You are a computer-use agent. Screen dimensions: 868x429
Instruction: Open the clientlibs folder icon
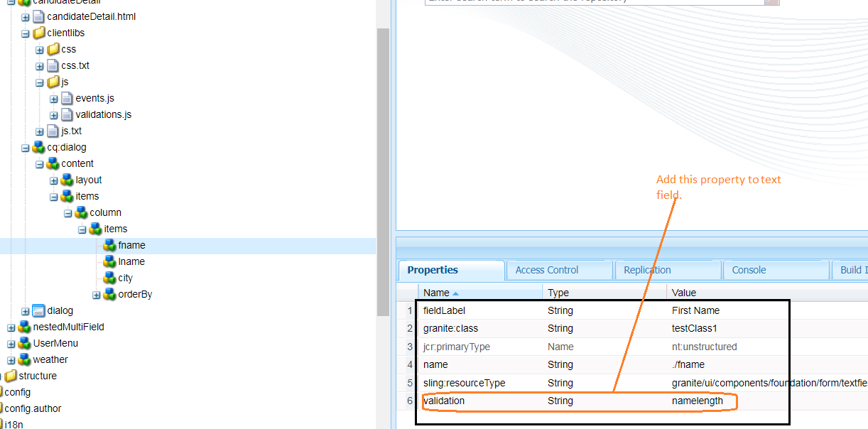coord(39,33)
